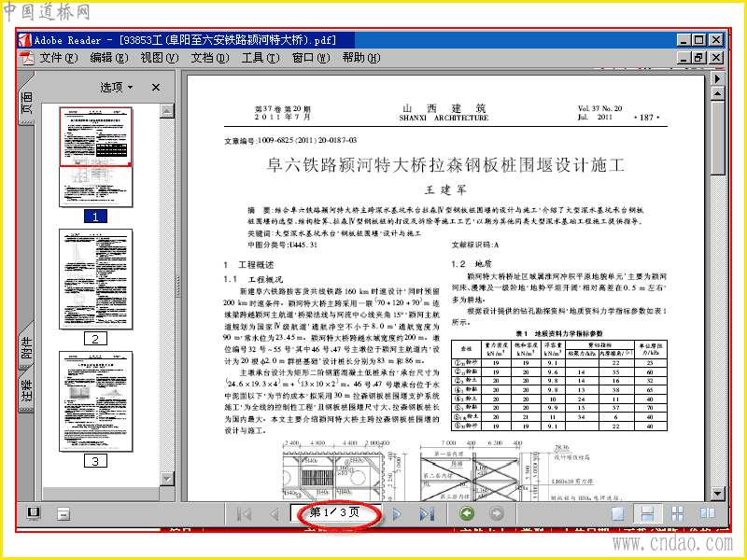Go to the first page arrow
Screen dimensions: 747x560
245,514
